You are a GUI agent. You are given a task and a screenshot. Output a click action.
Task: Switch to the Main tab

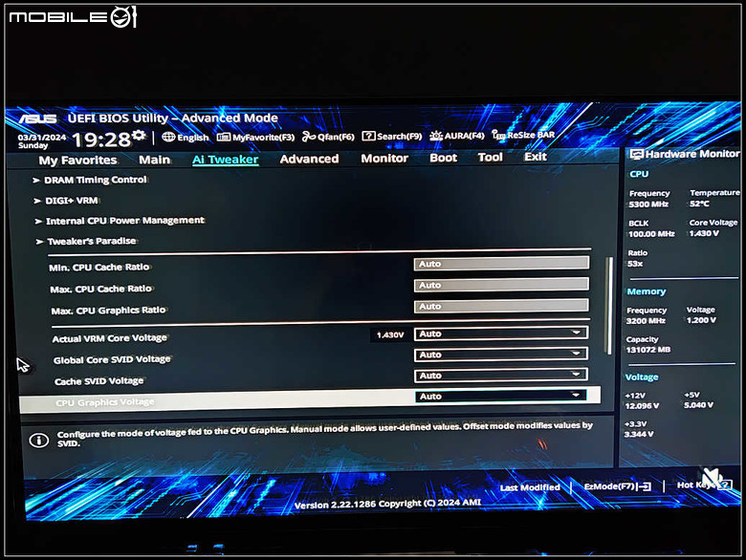click(x=154, y=160)
